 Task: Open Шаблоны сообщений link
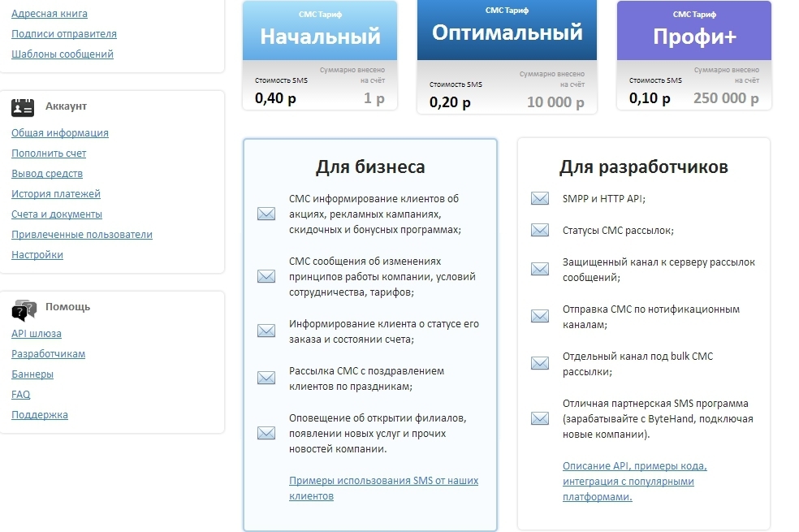(63, 54)
